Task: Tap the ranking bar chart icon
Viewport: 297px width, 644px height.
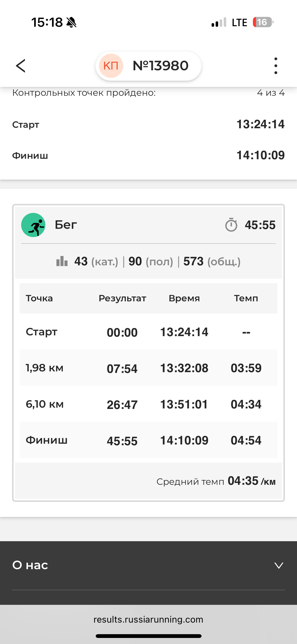Action: (62, 261)
